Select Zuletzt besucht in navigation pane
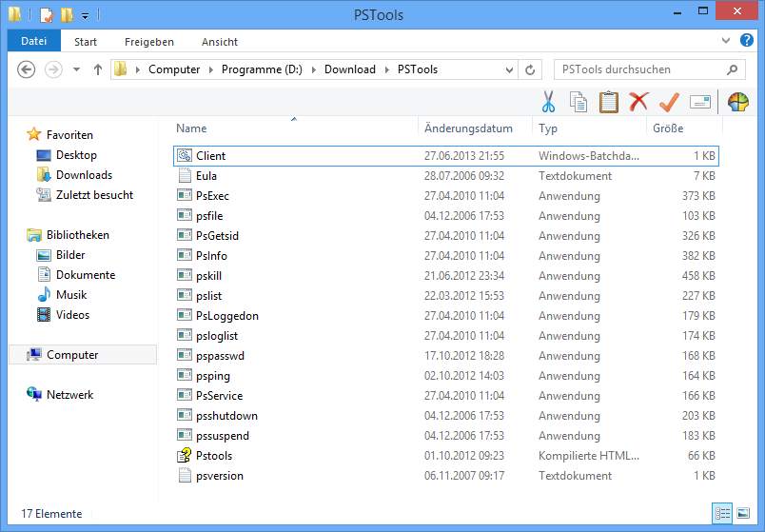Viewport: 765px width, 532px height. click(94, 195)
